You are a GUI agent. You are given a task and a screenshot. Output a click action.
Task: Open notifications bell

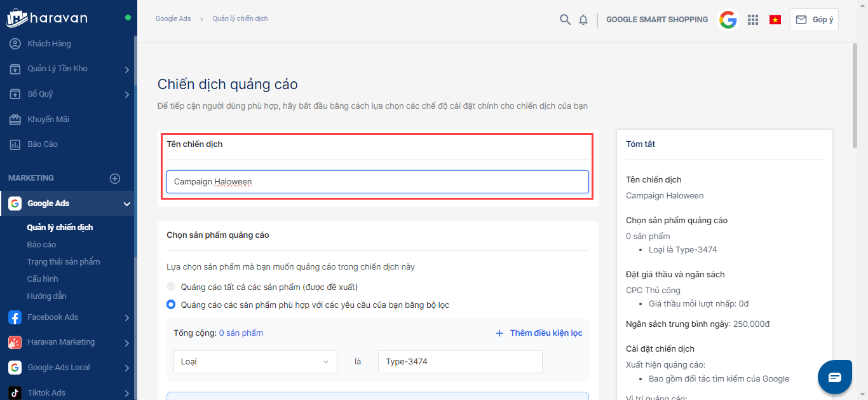coord(583,20)
